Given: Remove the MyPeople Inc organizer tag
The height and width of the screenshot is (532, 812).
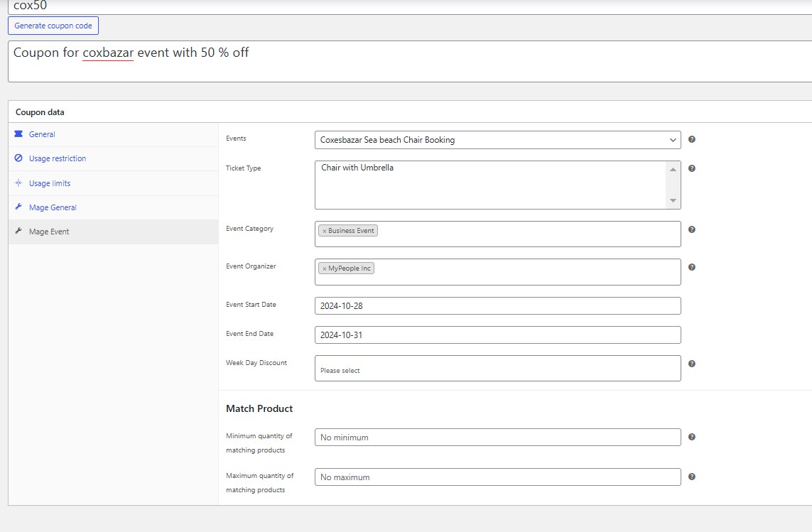Looking at the screenshot, I should [324, 269].
